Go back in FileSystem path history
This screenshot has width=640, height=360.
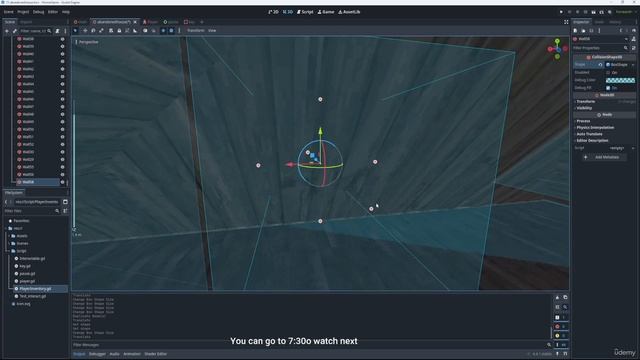[x=6, y=202]
